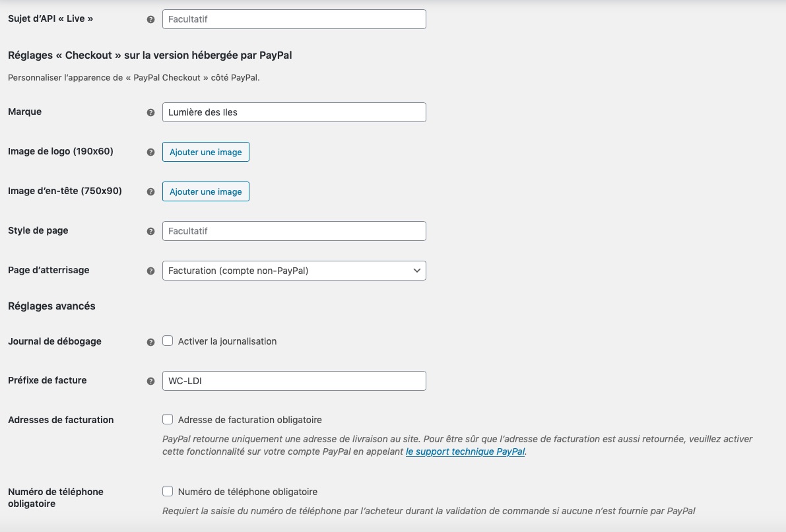The image size is (786, 532).
Task: Click the Préfixe de facture WC-LDI field
Action: [x=294, y=381]
